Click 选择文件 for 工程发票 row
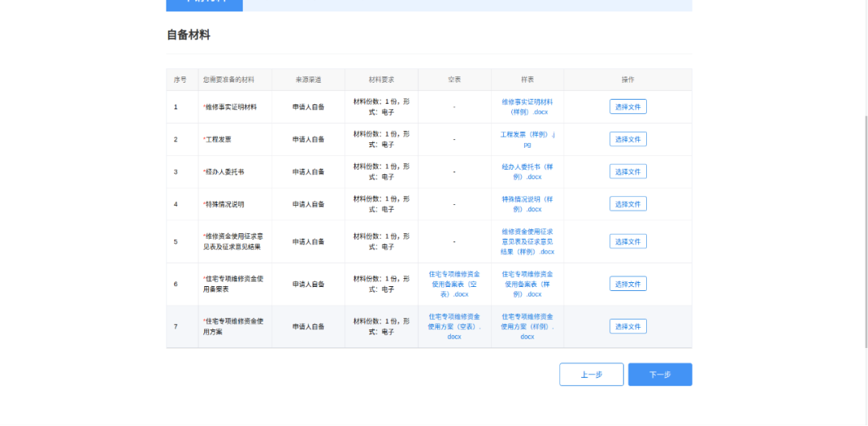Screen dimensions: 868x426 coord(628,139)
